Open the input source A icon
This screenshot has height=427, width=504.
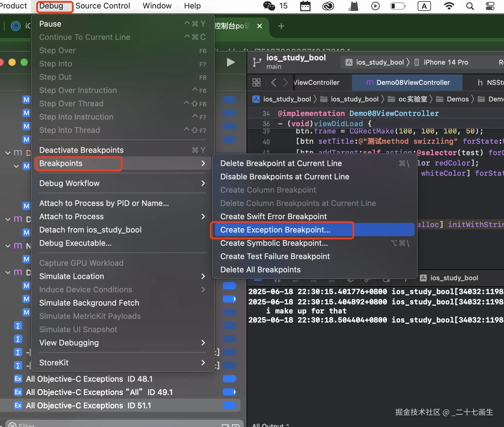[424, 6]
